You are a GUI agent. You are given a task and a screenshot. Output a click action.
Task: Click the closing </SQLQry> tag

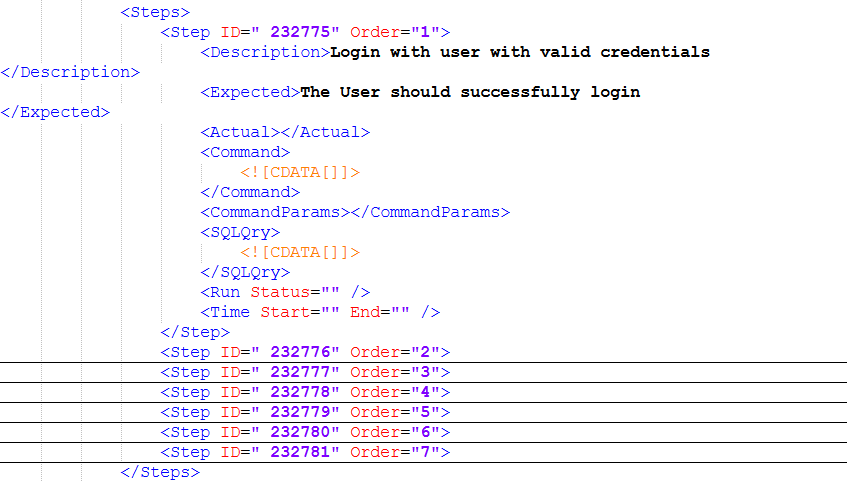click(x=245, y=272)
